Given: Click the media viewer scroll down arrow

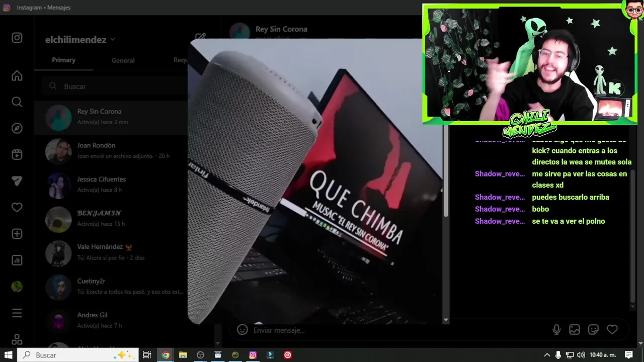Looking at the screenshot, I should coord(446,320).
